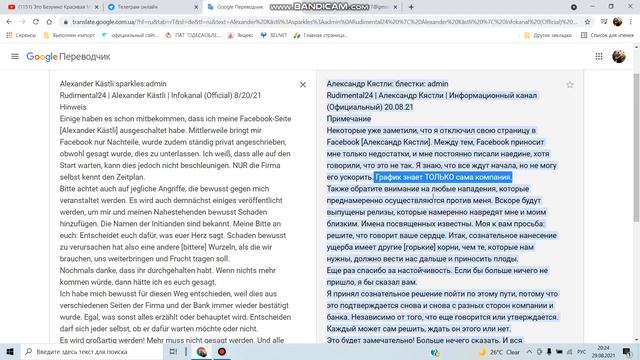Reload the current page
The image size is (640, 360).
[x=36, y=22]
